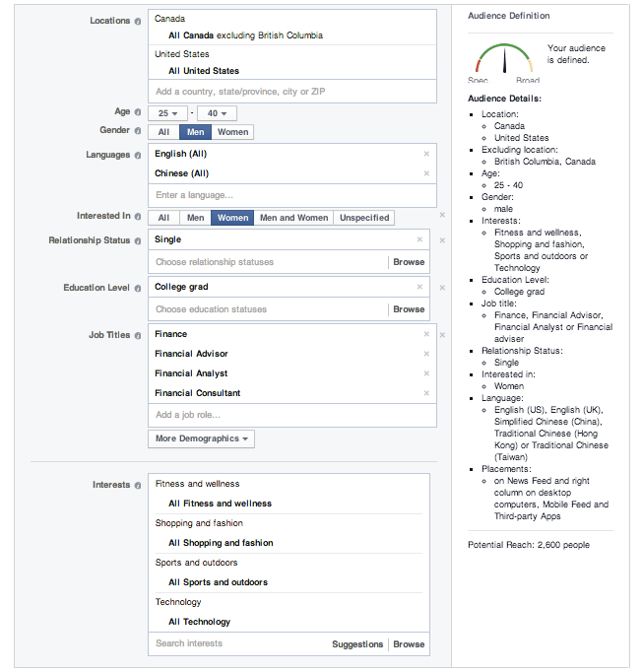
Task: Remove the Finance job title
Action: (426, 334)
